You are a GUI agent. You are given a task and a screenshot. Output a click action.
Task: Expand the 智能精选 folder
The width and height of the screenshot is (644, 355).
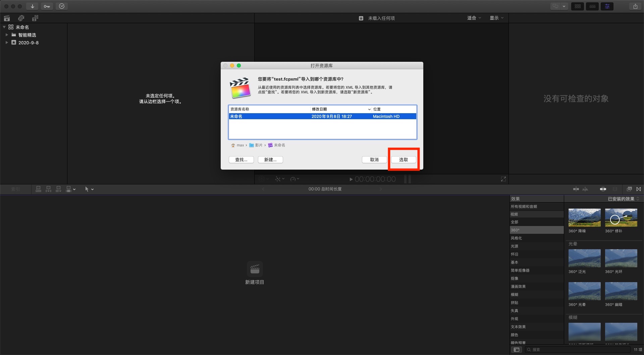7,35
